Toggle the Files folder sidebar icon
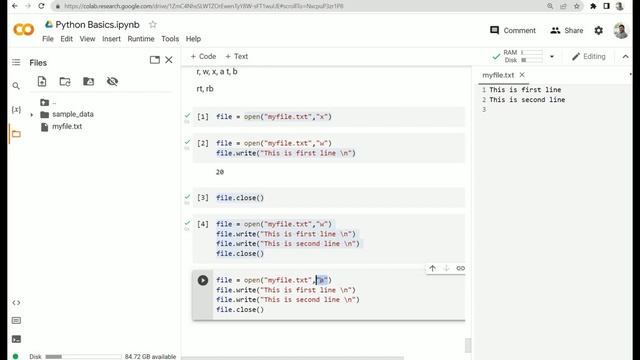The width and height of the screenshot is (640, 360). (x=16, y=134)
